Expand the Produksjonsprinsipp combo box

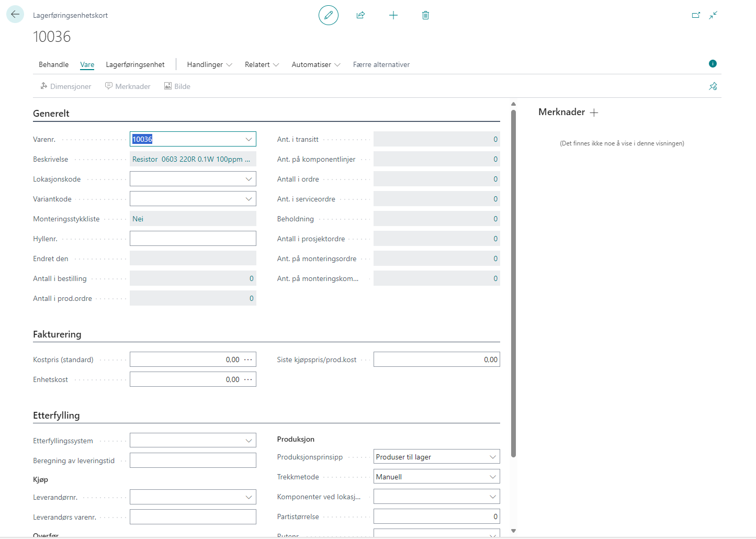pyautogui.click(x=492, y=457)
